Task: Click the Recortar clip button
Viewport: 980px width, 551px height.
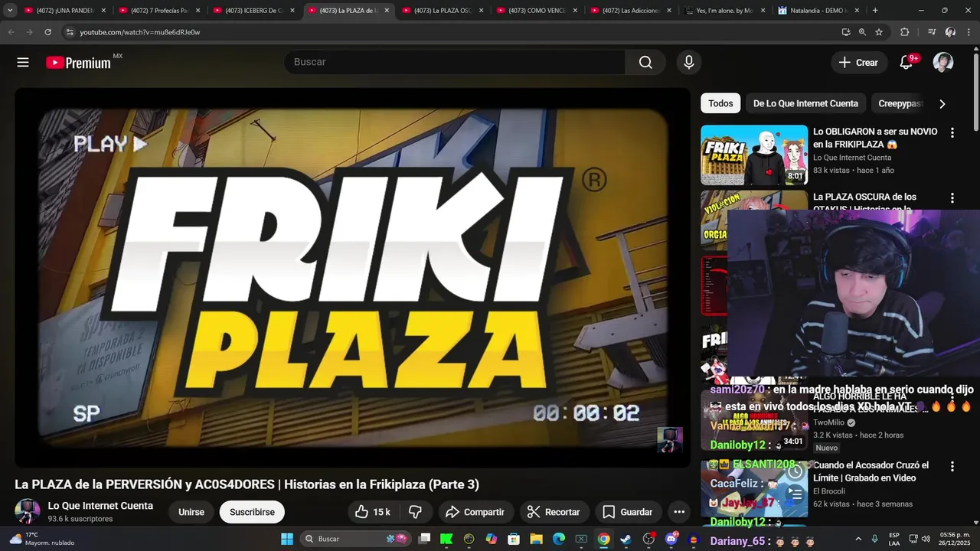Action: [x=554, y=512]
